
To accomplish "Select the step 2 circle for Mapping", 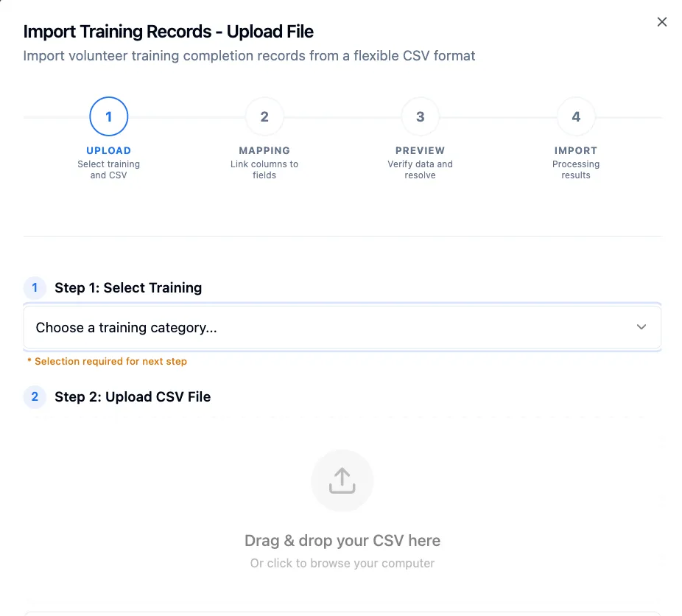I will tap(264, 117).
